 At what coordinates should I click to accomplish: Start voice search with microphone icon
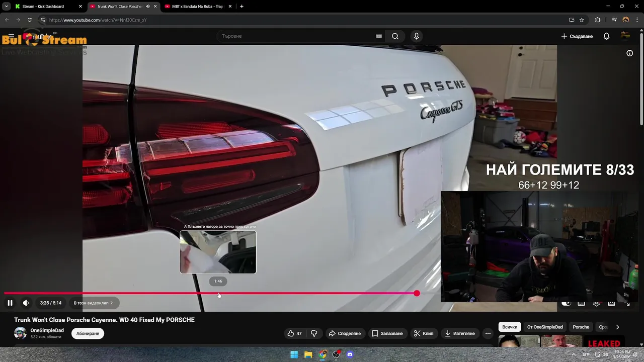pyautogui.click(x=416, y=36)
